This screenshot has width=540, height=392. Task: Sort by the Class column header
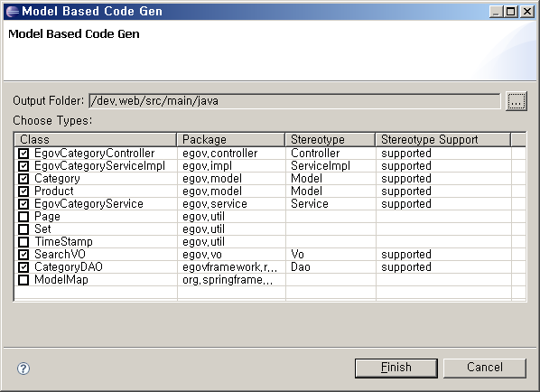pos(96,139)
